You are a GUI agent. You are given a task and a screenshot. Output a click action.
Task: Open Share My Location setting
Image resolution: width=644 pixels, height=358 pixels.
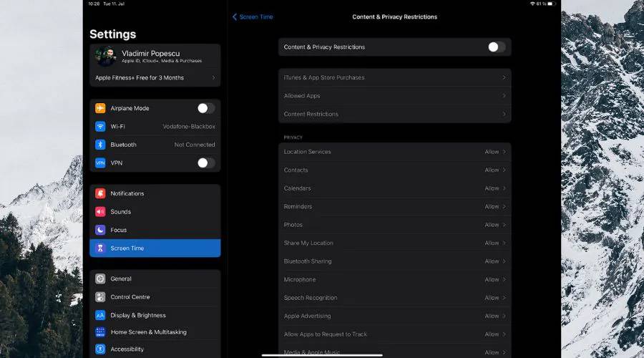[395, 243]
